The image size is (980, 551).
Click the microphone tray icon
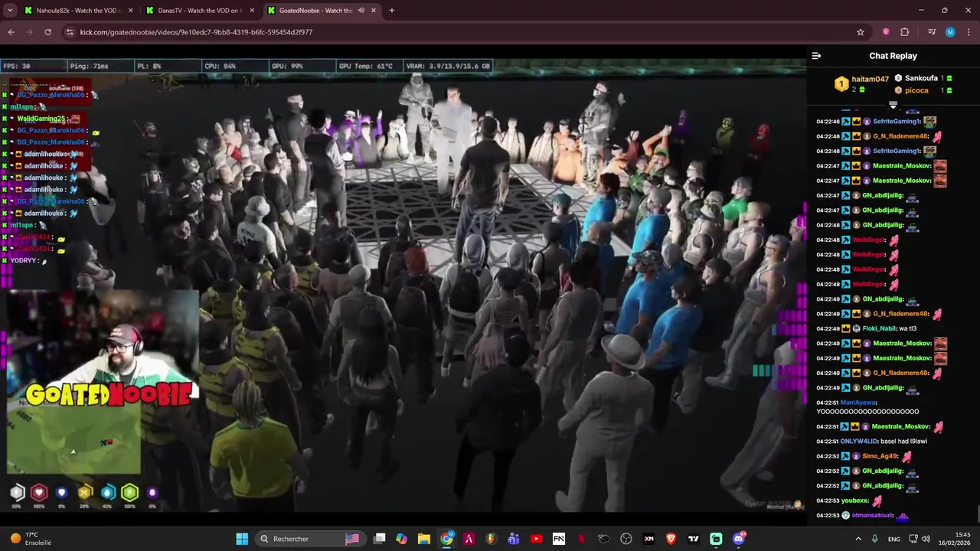point(874,539)
